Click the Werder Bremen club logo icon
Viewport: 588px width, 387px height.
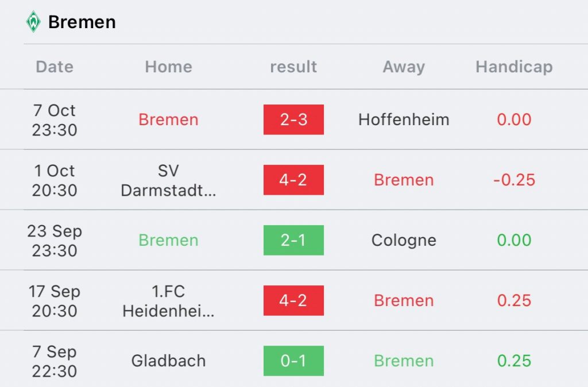33,22
